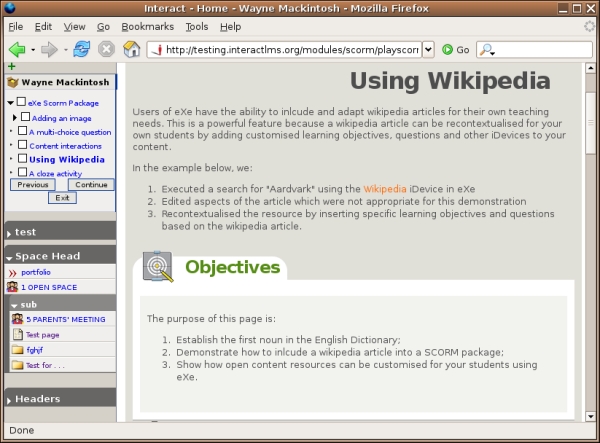Open the Bookmarks menu

pyautogui.click(x=148, y=27)
